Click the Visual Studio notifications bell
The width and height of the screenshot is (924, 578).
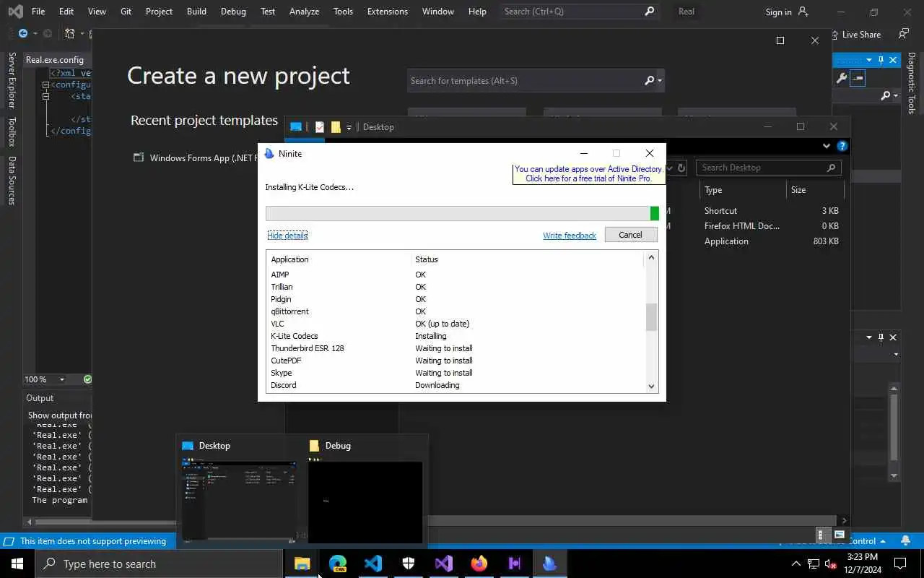906,540
